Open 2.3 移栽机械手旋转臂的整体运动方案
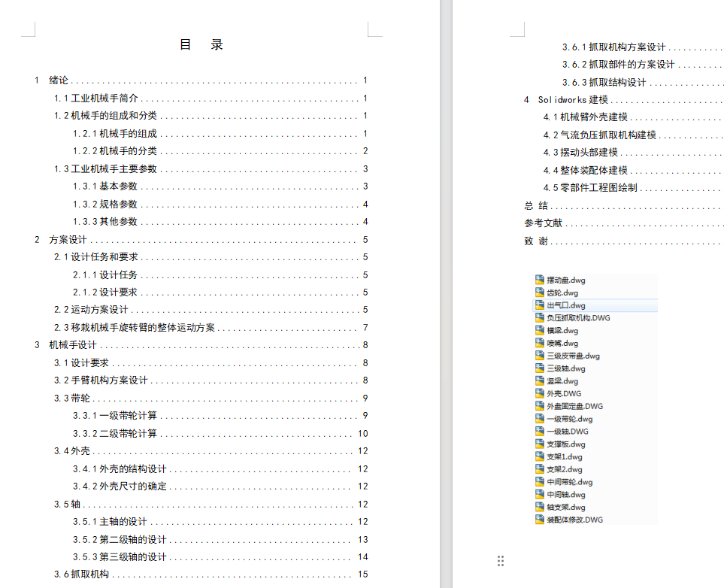 tap(211, 328)
